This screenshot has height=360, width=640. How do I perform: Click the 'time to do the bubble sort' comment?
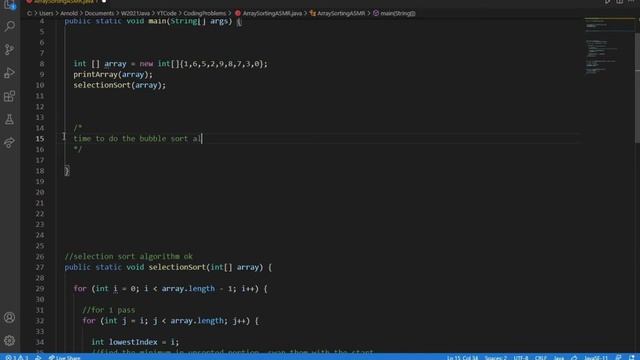[137, 138]
